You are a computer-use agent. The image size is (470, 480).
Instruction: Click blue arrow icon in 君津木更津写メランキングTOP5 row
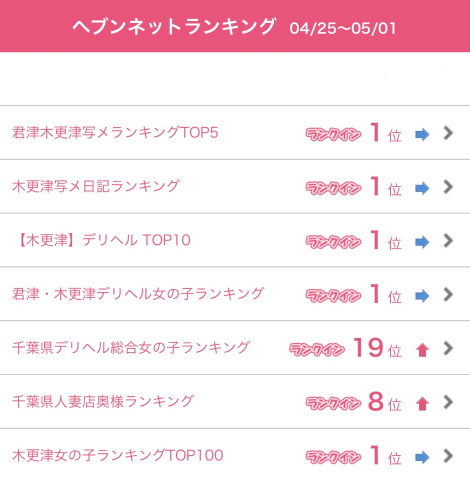coord(422,135)
